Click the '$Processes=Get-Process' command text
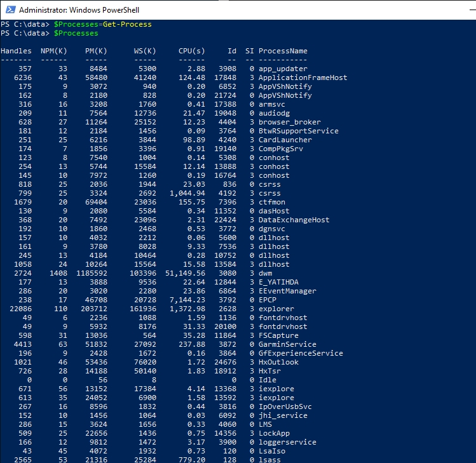 (102, 24)
